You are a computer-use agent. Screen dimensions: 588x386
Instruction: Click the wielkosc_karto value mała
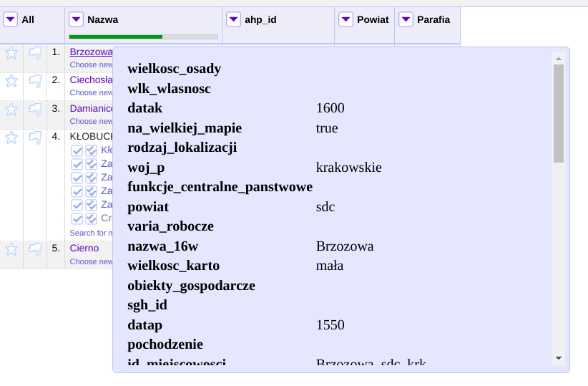tap(330, 266)
